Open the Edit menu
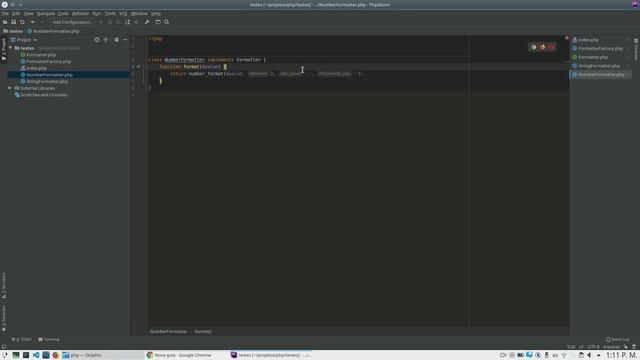 tap(16, 13)
